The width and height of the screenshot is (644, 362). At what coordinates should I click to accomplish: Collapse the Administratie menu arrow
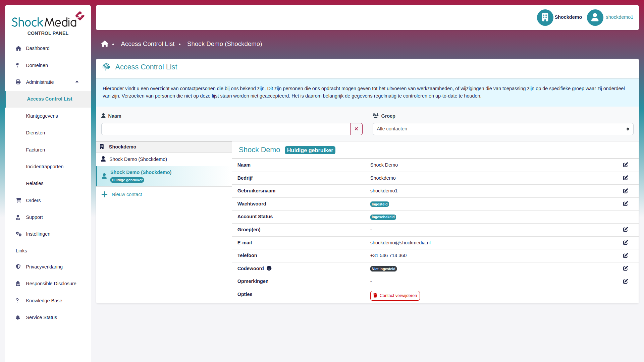77,82
